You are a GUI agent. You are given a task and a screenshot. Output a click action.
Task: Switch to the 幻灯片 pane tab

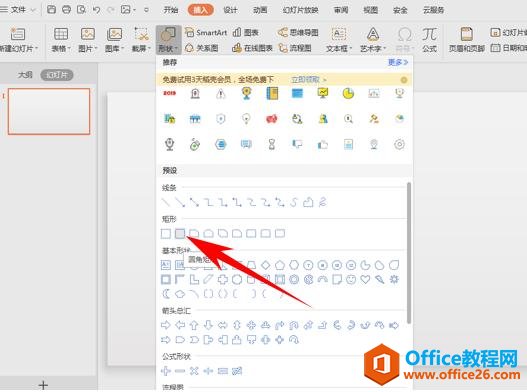click(57, 75)
